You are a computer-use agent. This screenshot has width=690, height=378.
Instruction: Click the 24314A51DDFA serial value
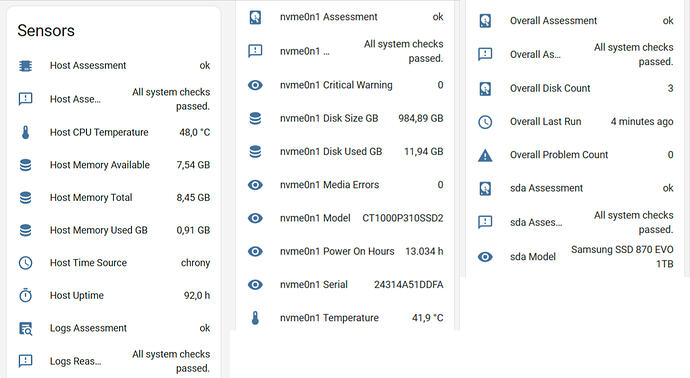pos(409,285)
